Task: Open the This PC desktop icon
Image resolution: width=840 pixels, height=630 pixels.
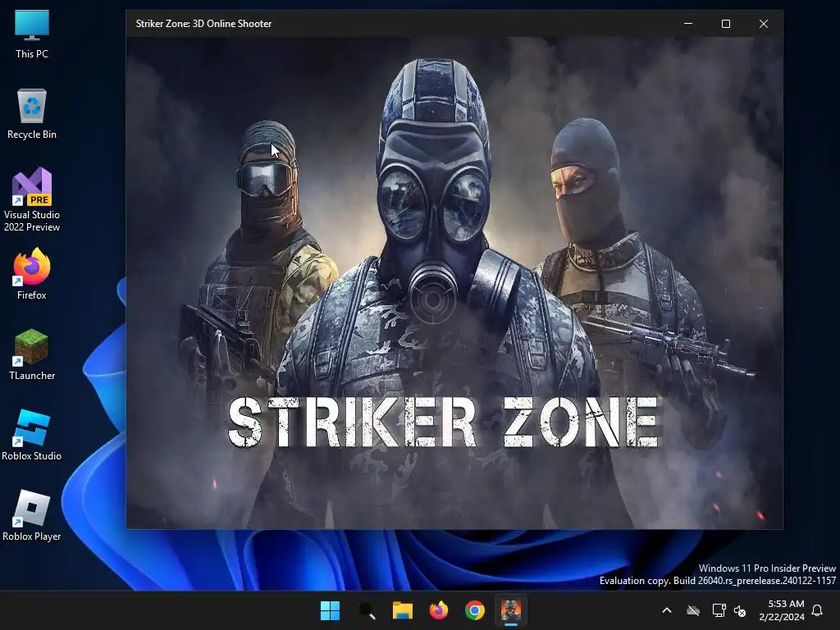Action: coord(32,34)
